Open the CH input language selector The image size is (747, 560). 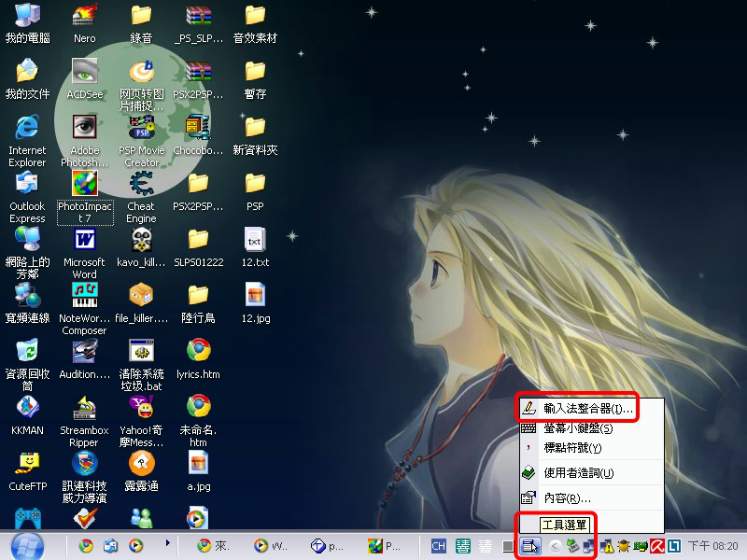click(438, 546)
